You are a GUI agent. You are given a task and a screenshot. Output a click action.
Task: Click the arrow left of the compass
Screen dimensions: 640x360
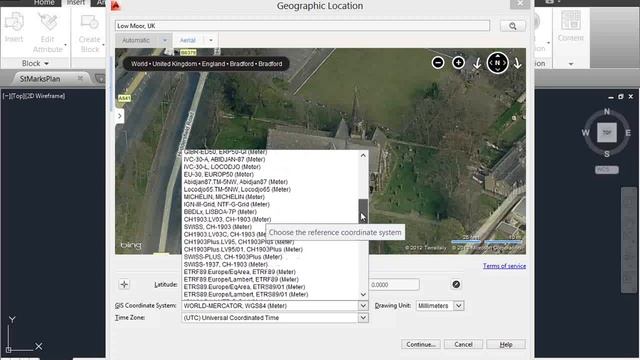click(x=477, y=63)
